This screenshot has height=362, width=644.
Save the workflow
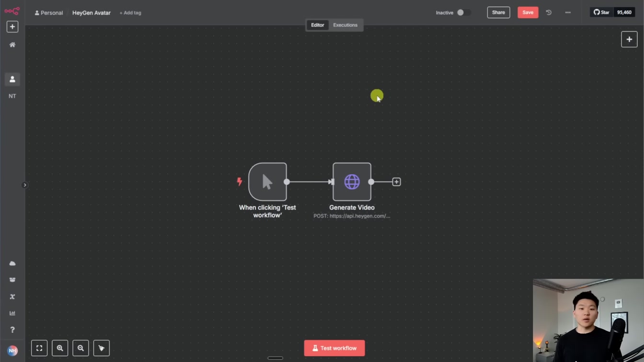coord(528,12)
